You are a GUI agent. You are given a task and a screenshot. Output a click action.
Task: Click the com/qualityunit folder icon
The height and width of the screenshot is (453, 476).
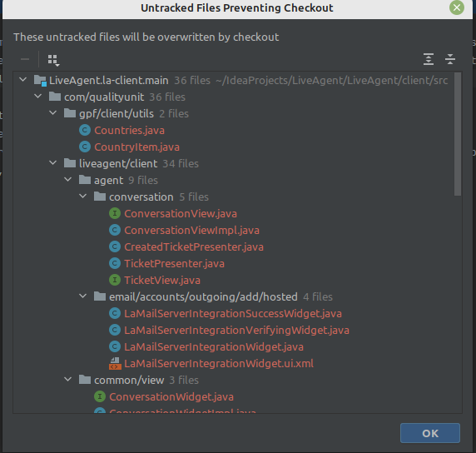(55, 97)
